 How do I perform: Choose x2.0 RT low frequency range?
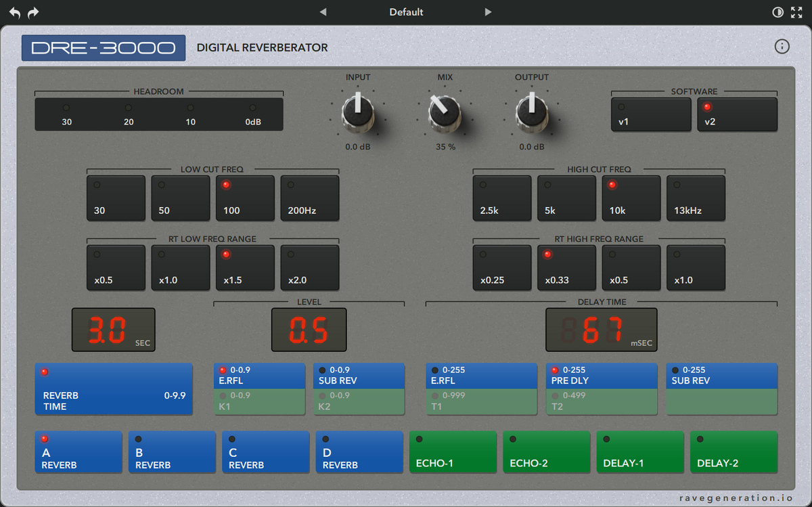[x=310, y=267]
